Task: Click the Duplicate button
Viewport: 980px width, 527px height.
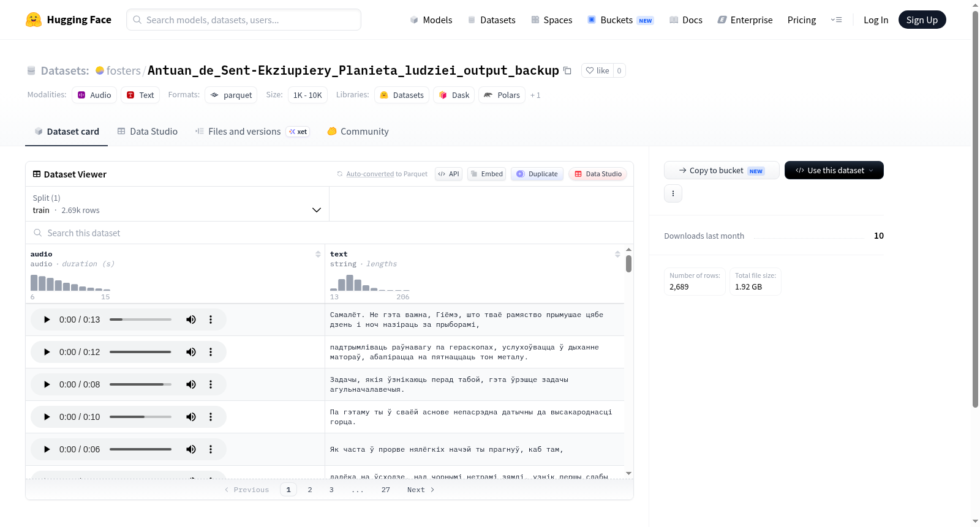Action: point(537,174)
